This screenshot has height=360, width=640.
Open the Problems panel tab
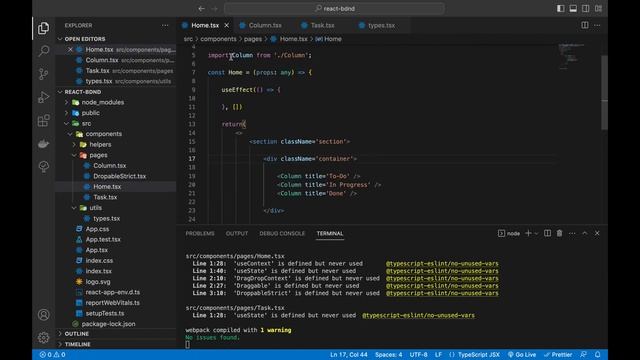(200, 233)
